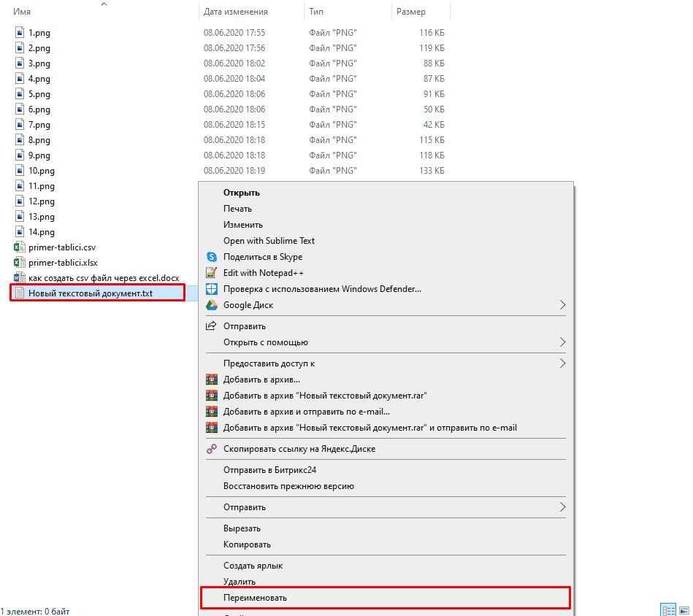Switch to large icons view in status bar

point(684,609)
